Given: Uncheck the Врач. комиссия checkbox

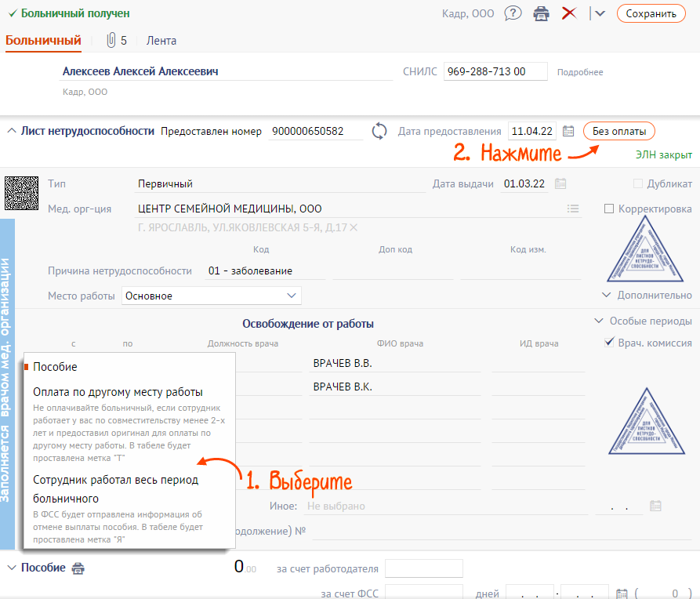Looking at the screenshot, I should pos(609,343).
